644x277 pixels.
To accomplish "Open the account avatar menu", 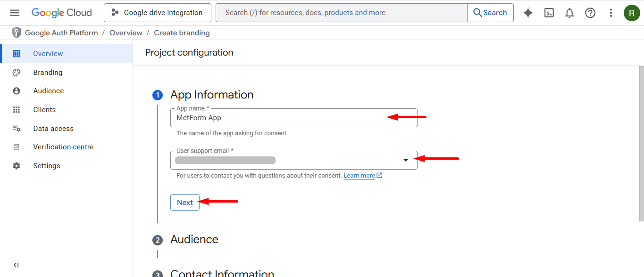I will 632,13.
